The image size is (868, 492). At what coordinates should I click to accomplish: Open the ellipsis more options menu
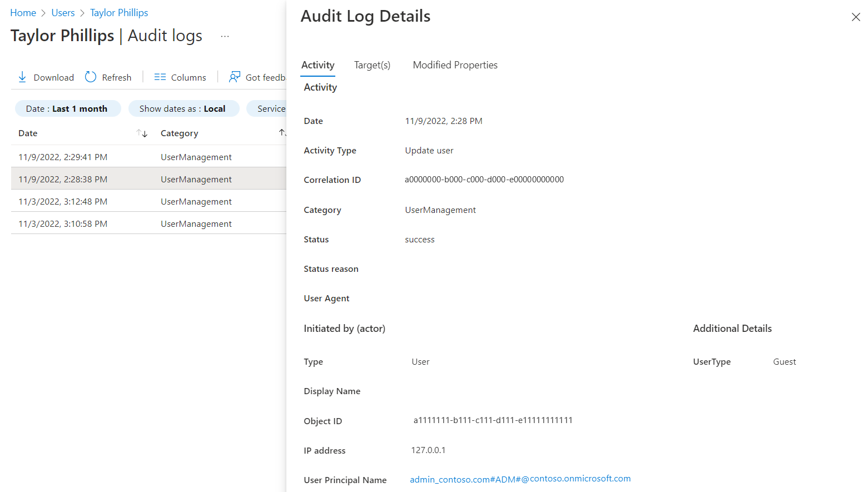tap(225, 37)
